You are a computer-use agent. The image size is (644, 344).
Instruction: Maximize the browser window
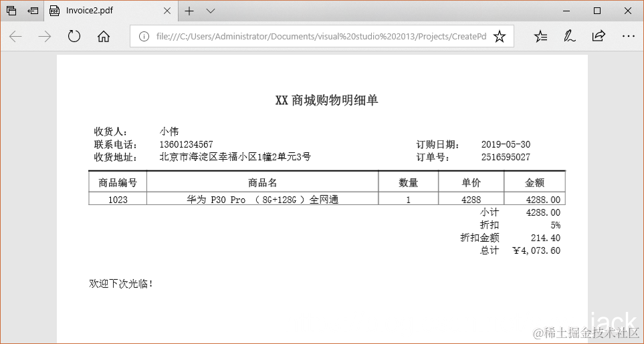[598, 11]
